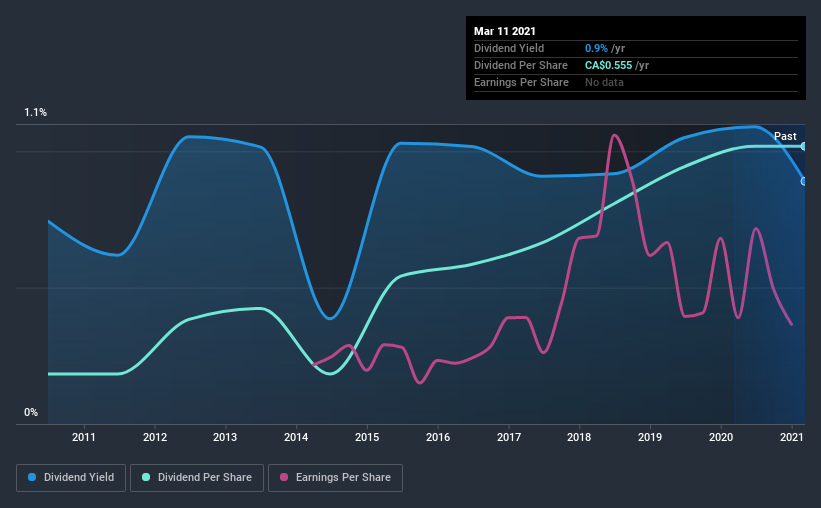Click the CA$0.555 dividend per share value
This screenshot has width=821, height=508.
pyautogui.click(x=608, y=65)
